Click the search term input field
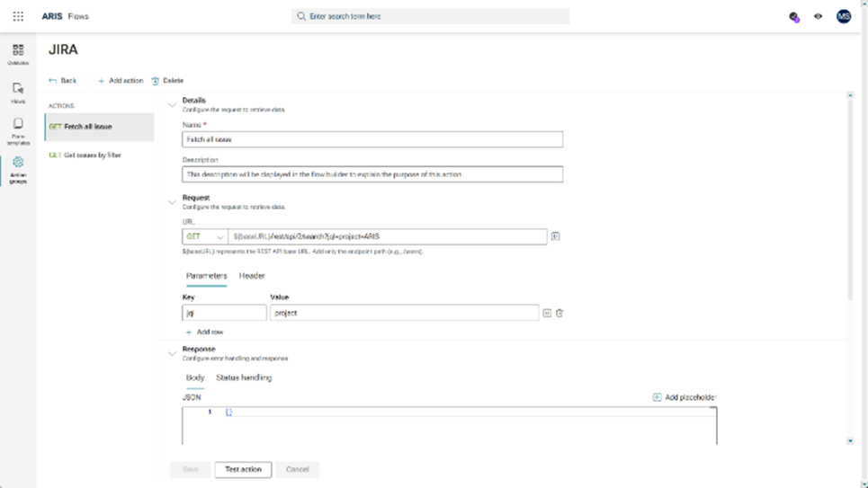The height and width of the screenshot is (488, 868). [432, 16]
